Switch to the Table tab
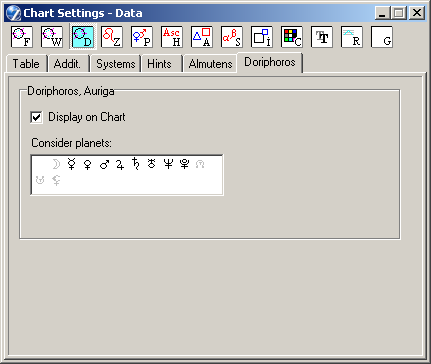This screenshot has width=431, height=364. 26,64
